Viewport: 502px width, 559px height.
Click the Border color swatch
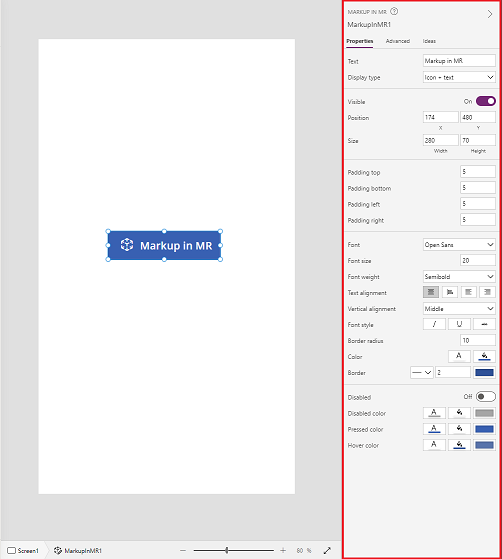click(484, 373)
